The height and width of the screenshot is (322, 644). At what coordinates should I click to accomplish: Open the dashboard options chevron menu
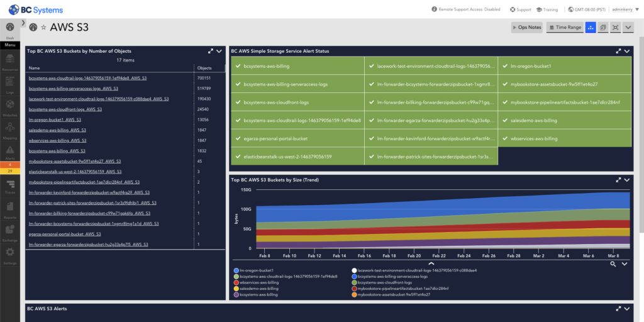(x=628, y=28)
